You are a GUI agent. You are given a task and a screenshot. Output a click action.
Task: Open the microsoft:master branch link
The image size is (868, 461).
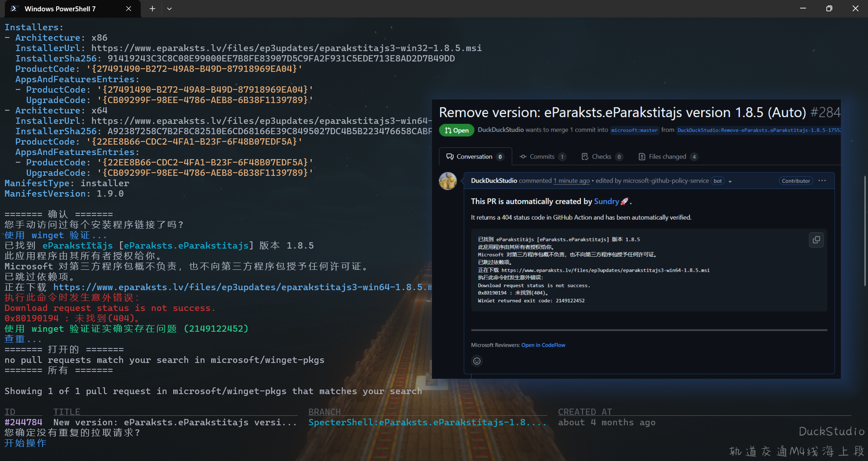[634, 130]
